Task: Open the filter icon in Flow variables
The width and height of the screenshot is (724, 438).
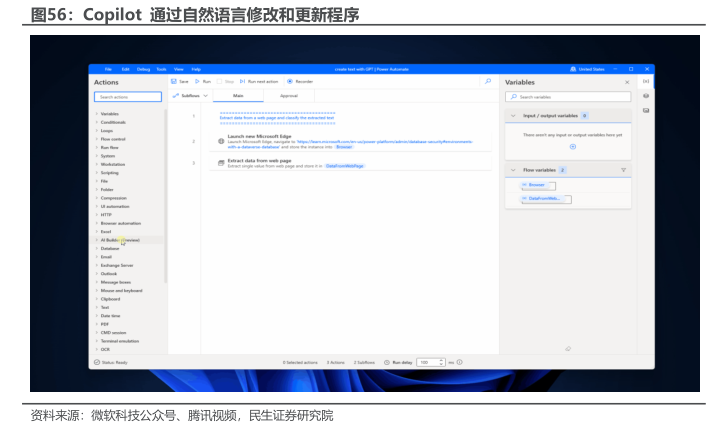Action: click(x=623, y=170)
